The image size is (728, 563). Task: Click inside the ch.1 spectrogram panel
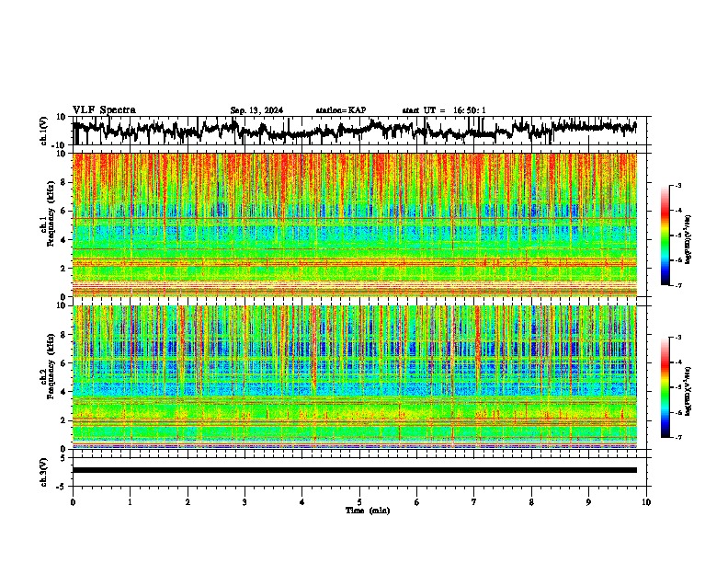pos(355,224)
